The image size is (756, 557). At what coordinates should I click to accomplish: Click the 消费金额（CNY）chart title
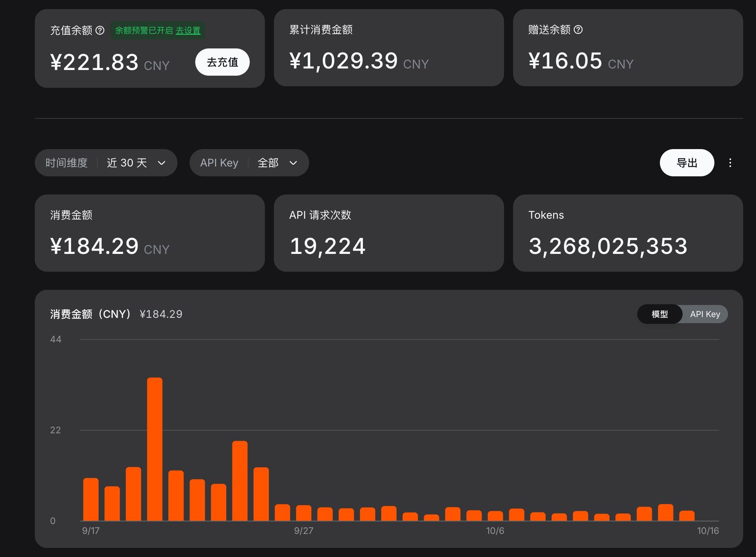(x=91, y=314)
